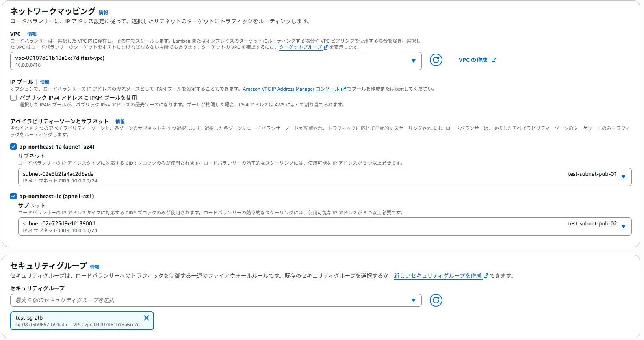Open subnet dropdown for ap-northeast-1c
Image resolution: width=644 pixels, height=340 pixels.
pos(325,227)
